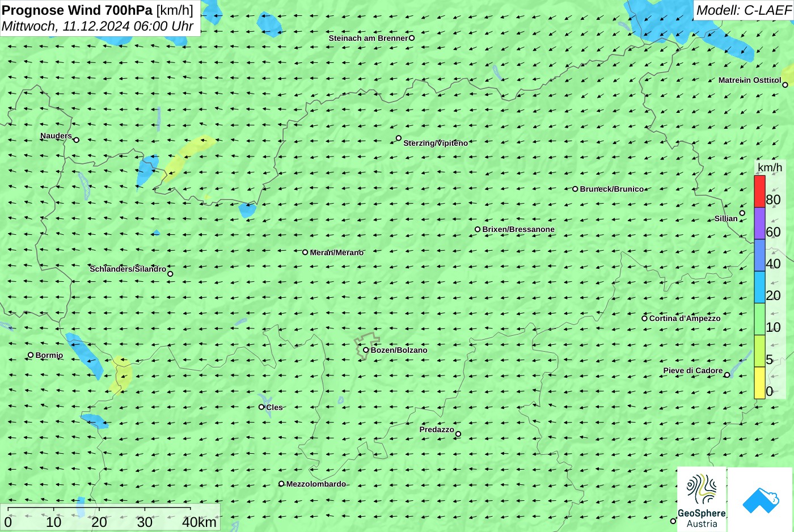Screen dimensions: 794x532
Task: Click the Nauders location marker circle
Action: pyautogui.click(x=77, y=140)
